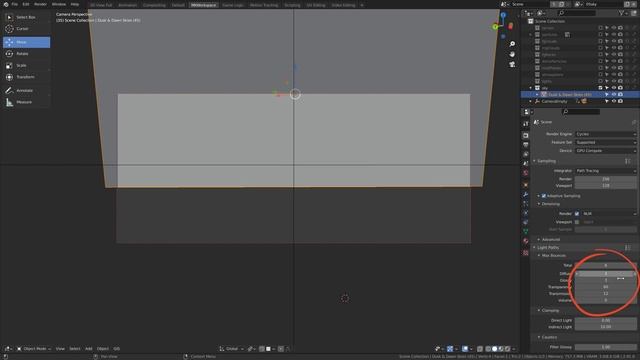The height and width of the screenshot is (360, 640).
Task: Open the Edit menu
Action: pos(26,4)
